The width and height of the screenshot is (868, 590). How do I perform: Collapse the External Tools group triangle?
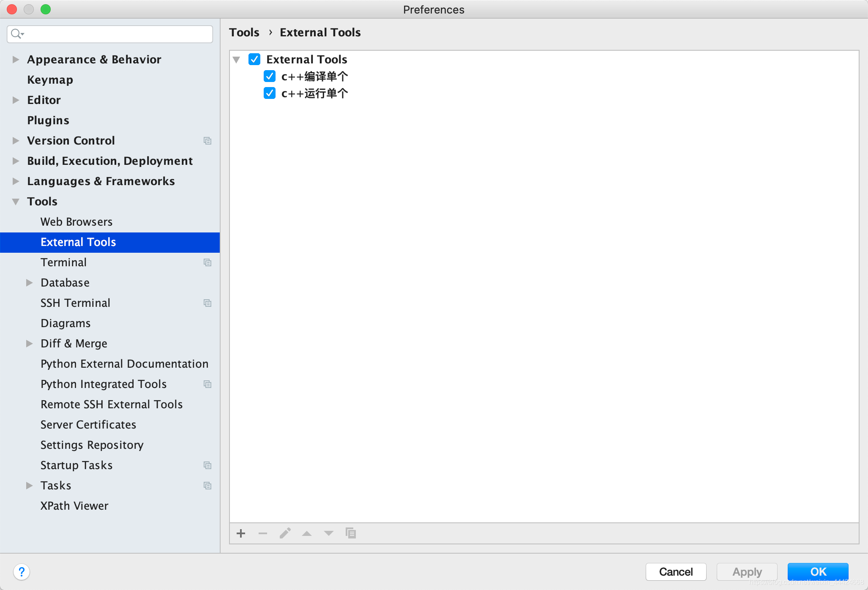pyautogui.click(x=237, y=60)
